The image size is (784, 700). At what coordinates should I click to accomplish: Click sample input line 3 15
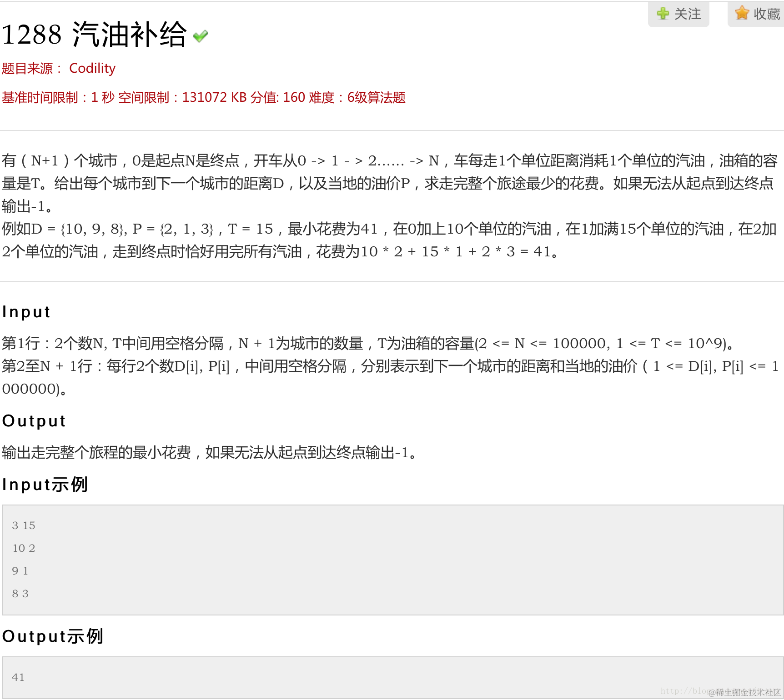point(24,525)
